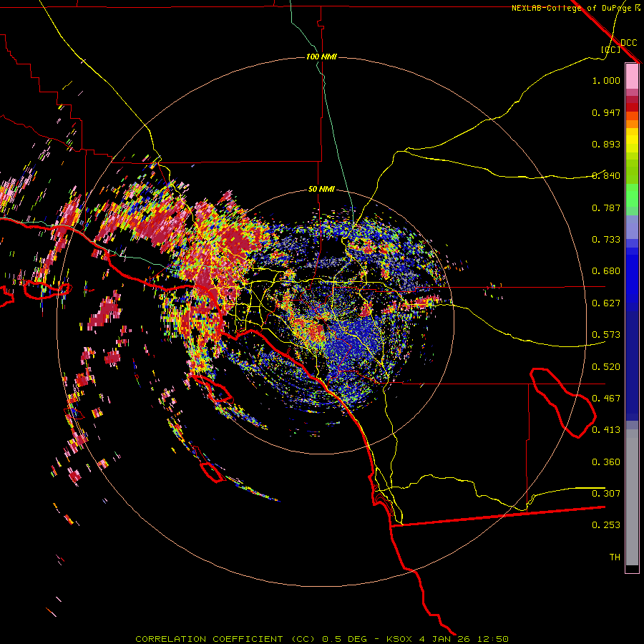
Task: Click the Correlation Coefficient product caption
Action: point(322,639)
